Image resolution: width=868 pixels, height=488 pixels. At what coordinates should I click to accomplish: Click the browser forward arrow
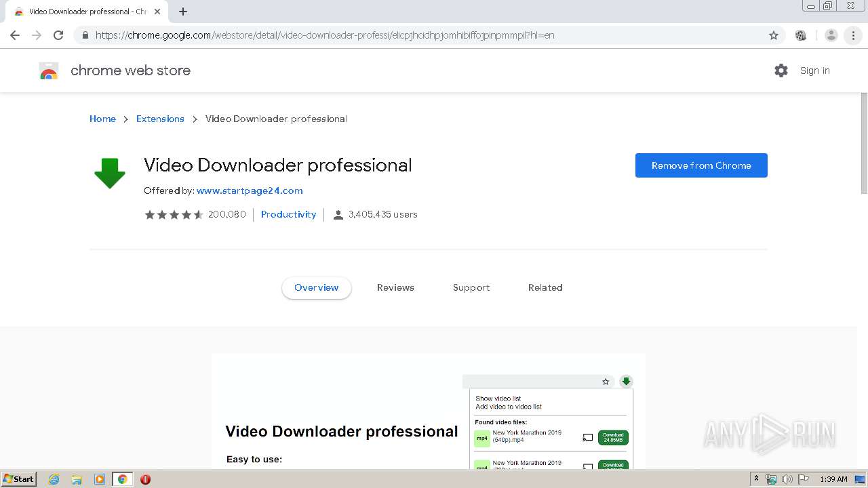37,35
